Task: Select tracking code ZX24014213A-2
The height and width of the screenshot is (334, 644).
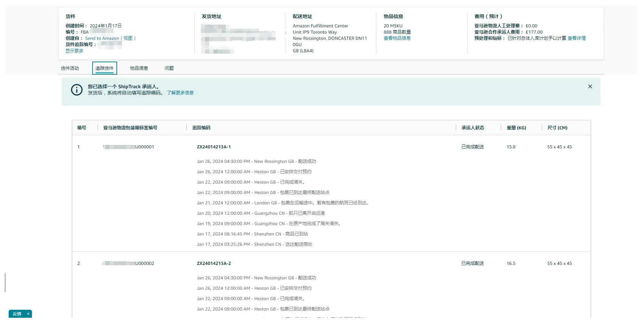Action: click(214, 263)
